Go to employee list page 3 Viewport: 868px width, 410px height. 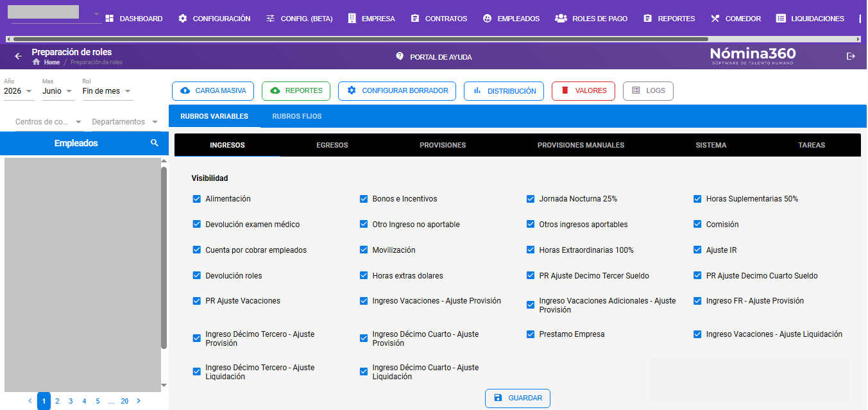pyautogui.click(x=71, y=401)
